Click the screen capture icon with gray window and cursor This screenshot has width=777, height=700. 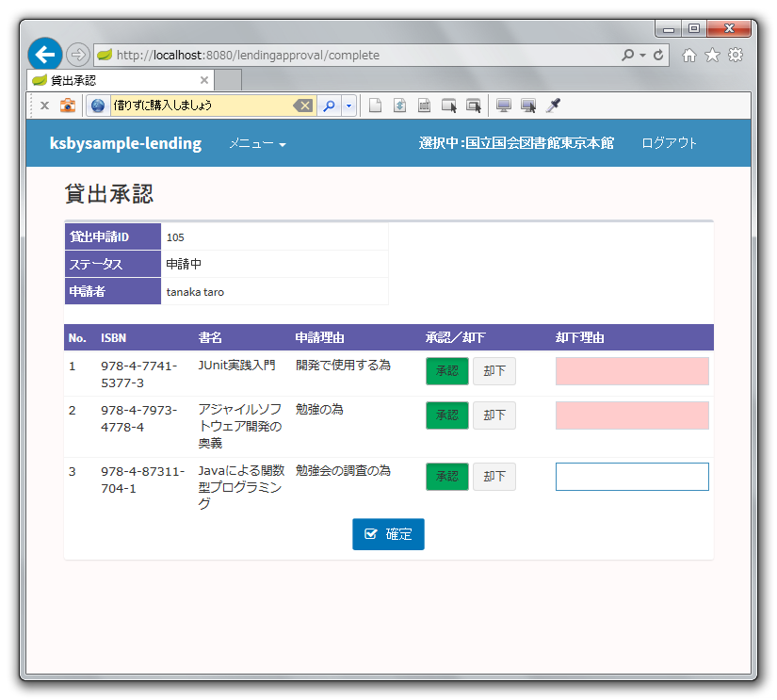click(x=474, y=106)
